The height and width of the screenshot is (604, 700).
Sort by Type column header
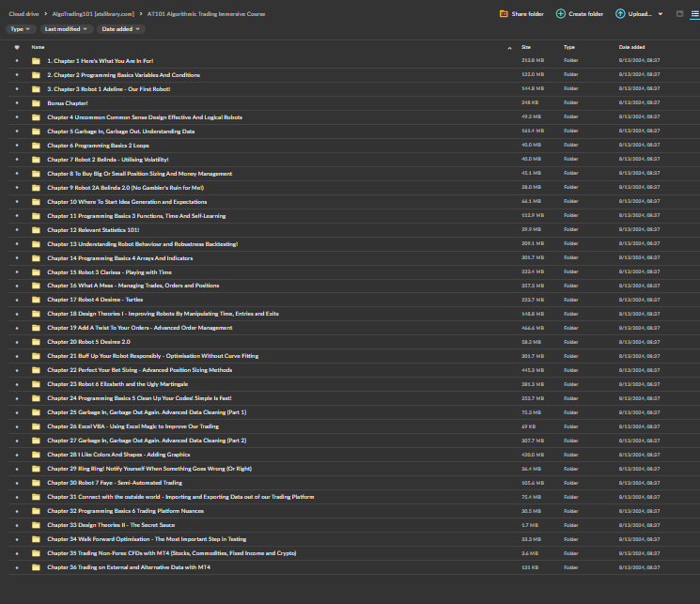coord(568,47)
